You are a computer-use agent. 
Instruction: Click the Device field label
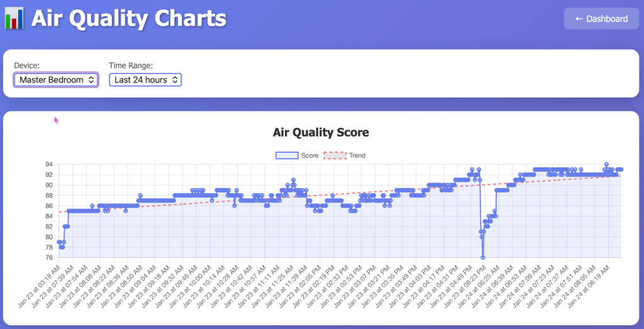(27, 65)
